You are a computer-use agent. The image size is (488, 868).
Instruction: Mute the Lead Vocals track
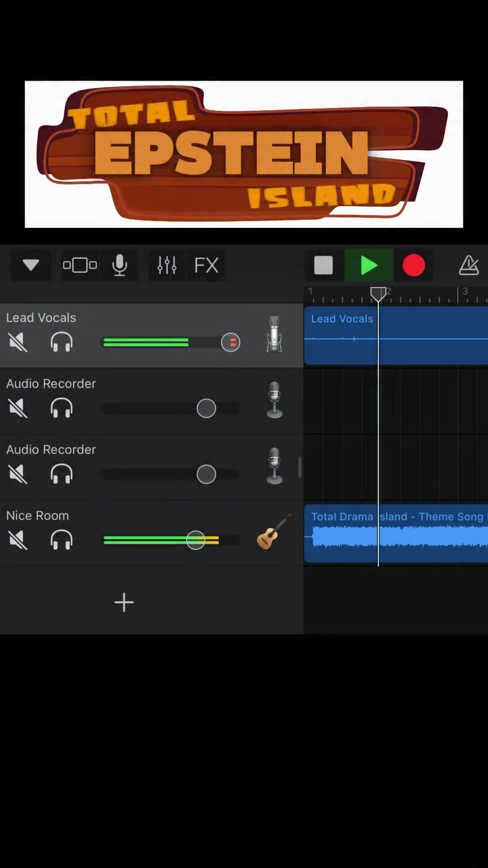click(18, 342)
